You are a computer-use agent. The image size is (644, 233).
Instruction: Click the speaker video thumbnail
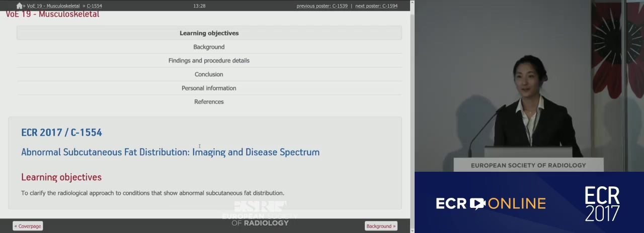point(529,86)
